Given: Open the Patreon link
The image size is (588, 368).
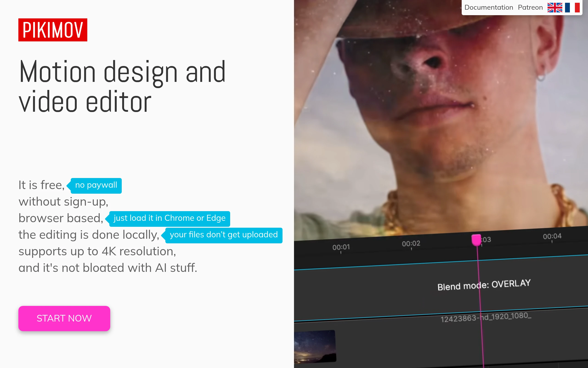Looking at the screenshot, I should pos(530,8).
